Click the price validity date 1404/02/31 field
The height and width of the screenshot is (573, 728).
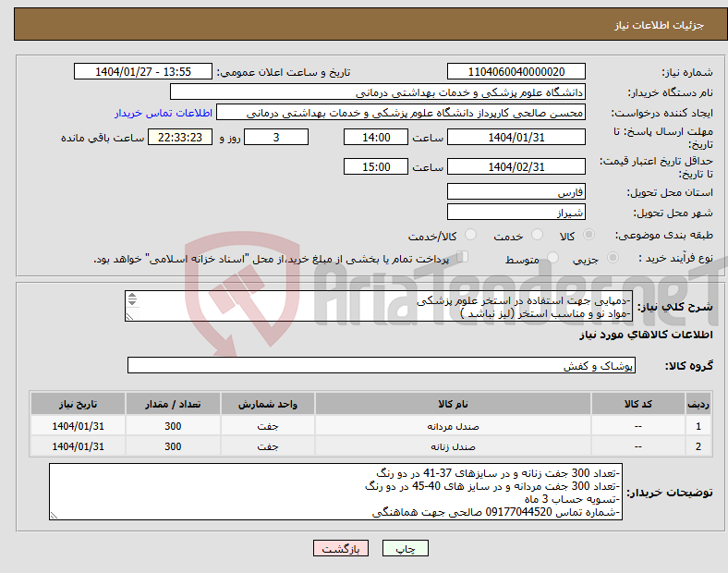click(x=516, y=166)
